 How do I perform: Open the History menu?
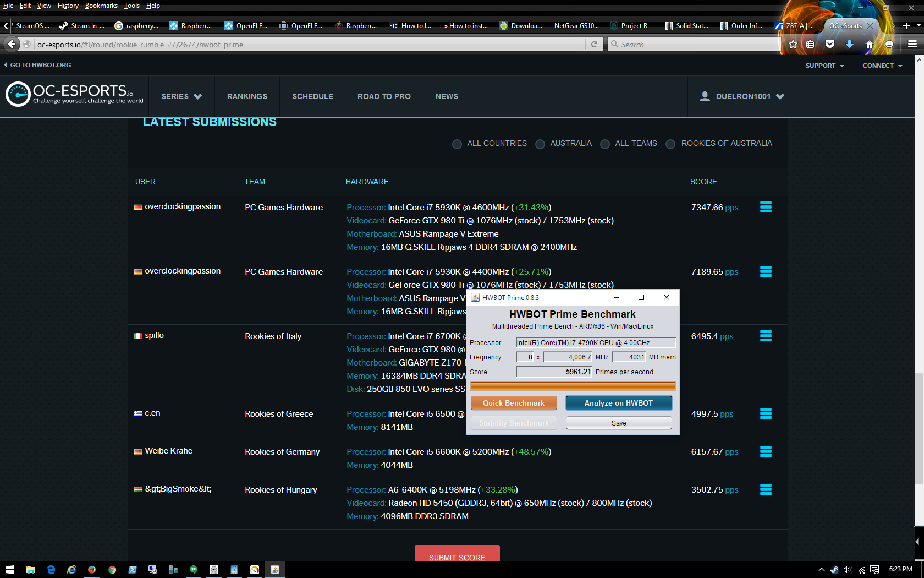pyautogui.click(x=68, y=6)
